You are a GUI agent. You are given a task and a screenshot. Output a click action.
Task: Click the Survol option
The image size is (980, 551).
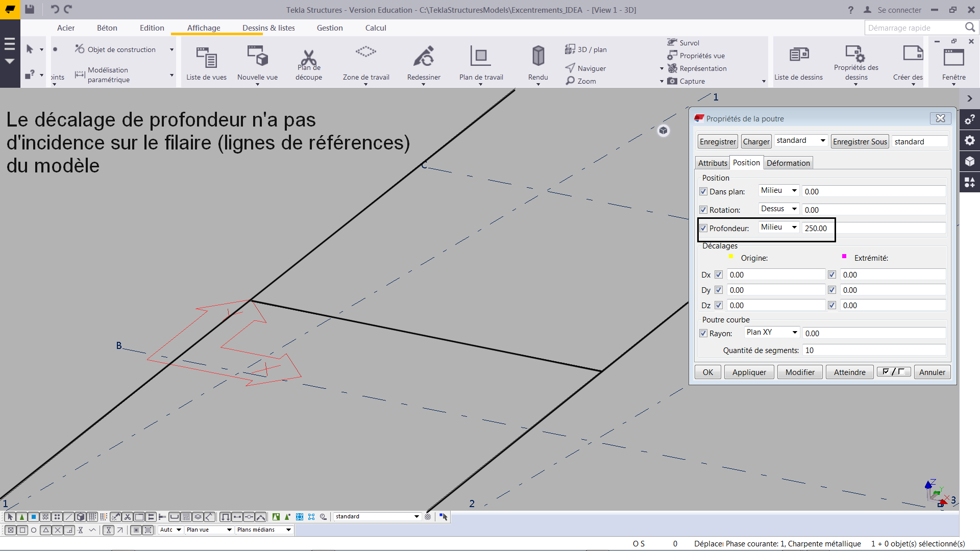pyautogui.click(x=683, y=43)
